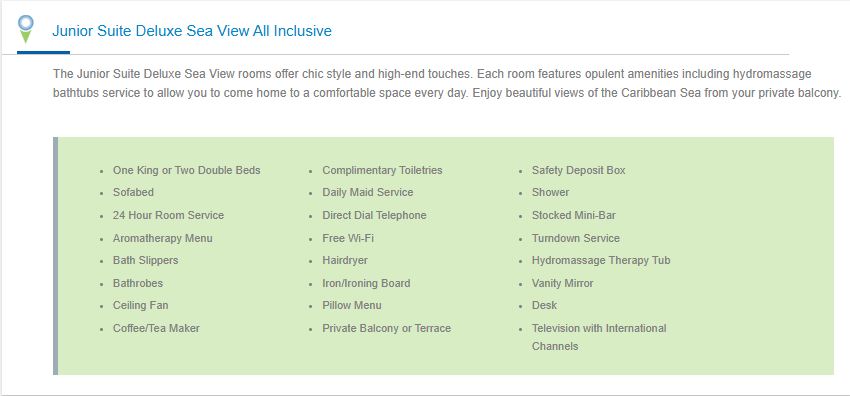Click Complimentary Toiletries item
Screen dimensions: 850x396
382,170
